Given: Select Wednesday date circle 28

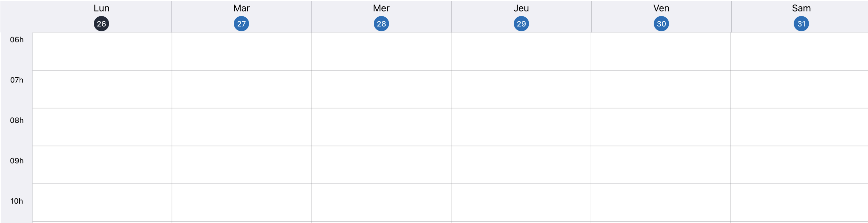Looking at the screenshot, I should click(381, 24).
